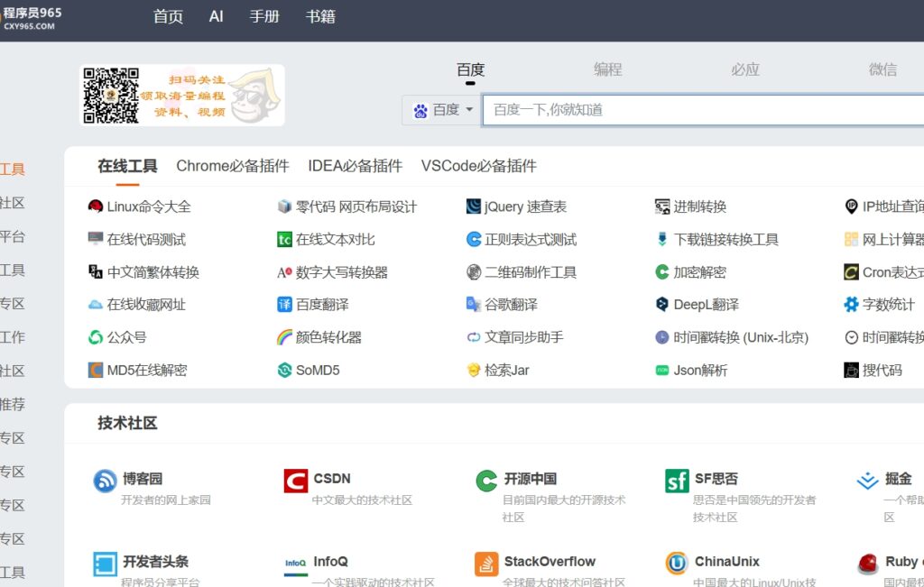Click the 数字大写转换器 A icon
The image size is (924, 587).
tap(284, 272)
